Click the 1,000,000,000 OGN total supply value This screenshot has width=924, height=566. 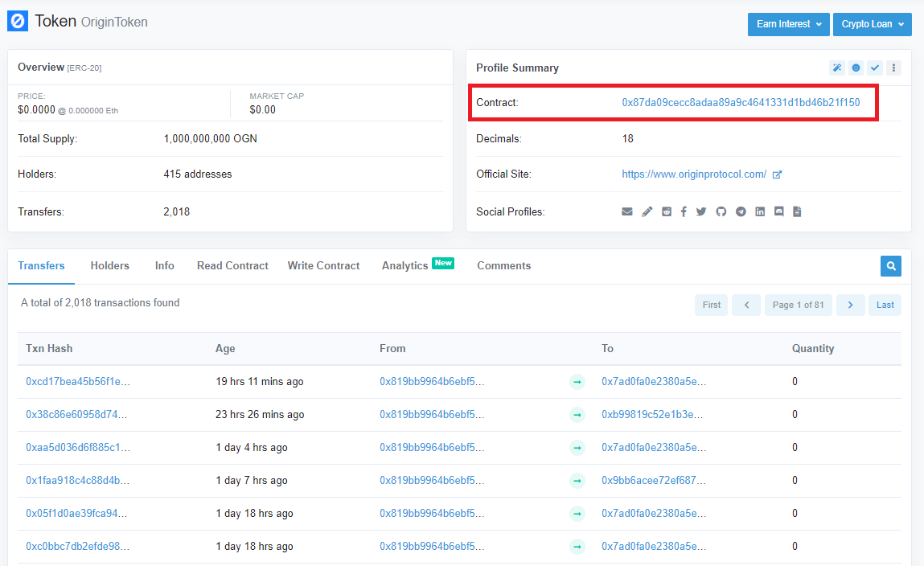click(x=211, y=139)
